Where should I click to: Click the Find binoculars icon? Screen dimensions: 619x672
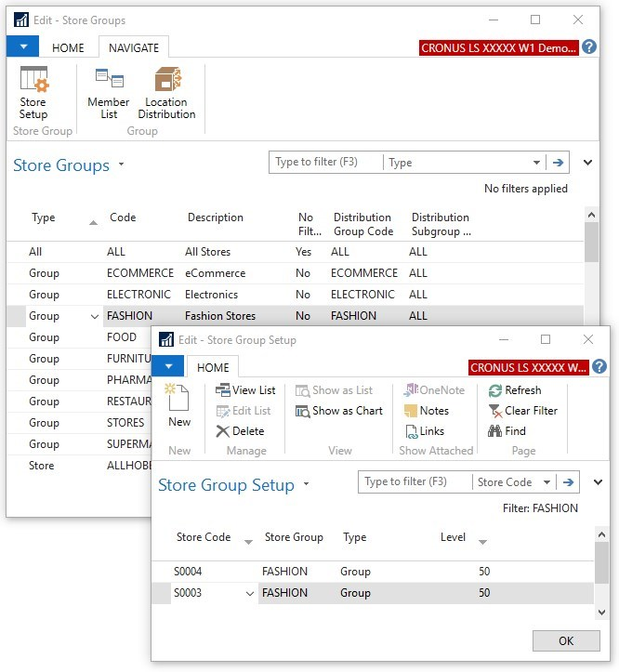pos(495,431)
